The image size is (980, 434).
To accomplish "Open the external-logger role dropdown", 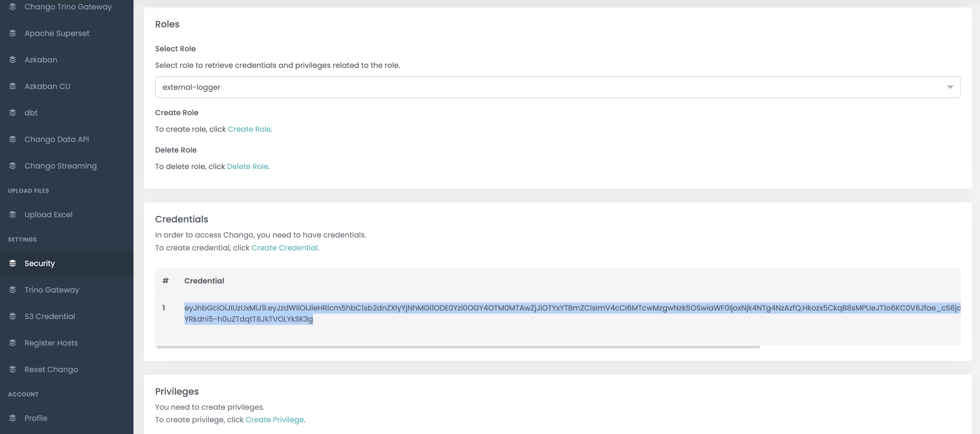I will coord(557,87).
